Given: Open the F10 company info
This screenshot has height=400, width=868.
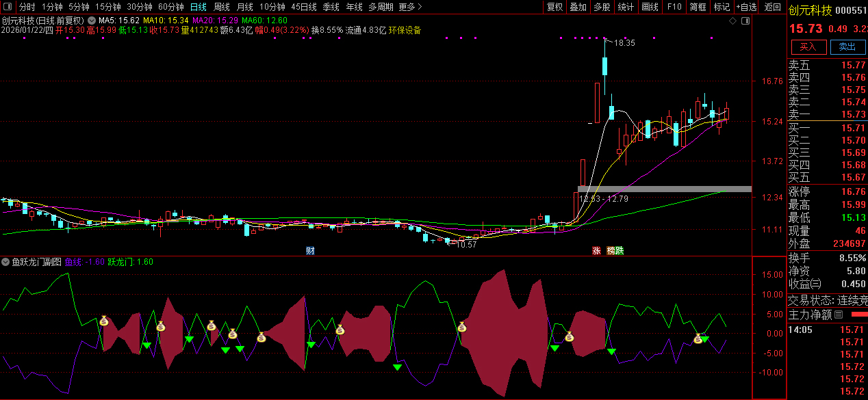Looking at the screenshot, I should coord(674,7).
